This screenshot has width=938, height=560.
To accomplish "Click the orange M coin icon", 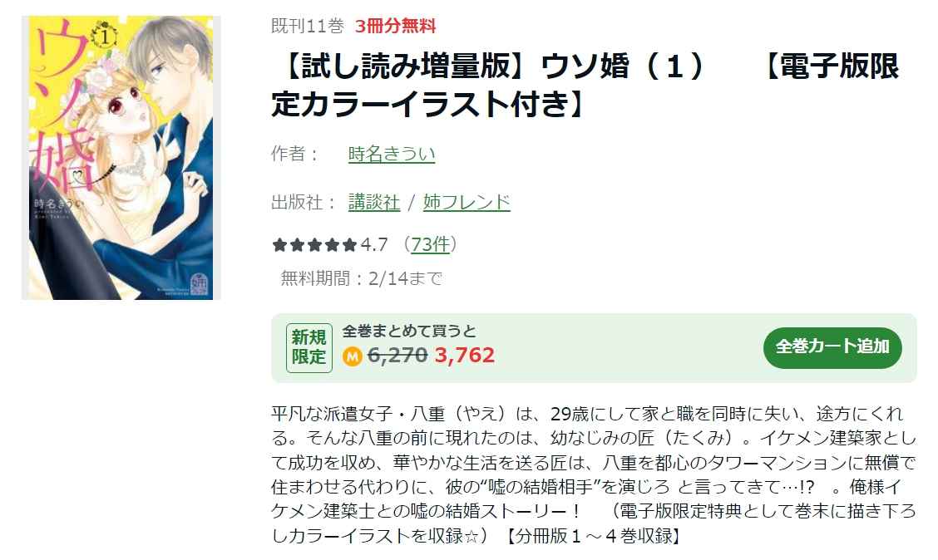I will [353, 356].
